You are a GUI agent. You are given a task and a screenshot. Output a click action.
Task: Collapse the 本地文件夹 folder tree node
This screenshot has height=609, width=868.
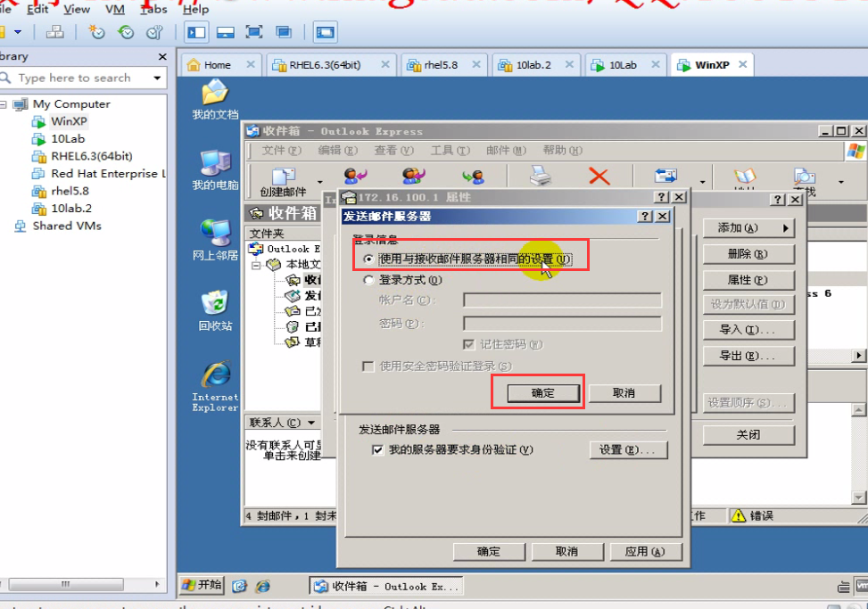pyautogui.click(x=256, y=265)
